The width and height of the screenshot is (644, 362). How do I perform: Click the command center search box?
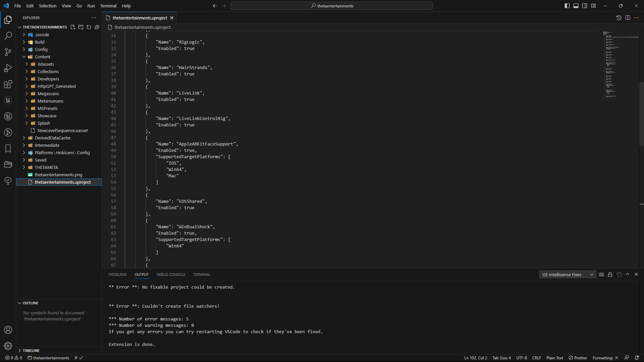coord(331,6)
